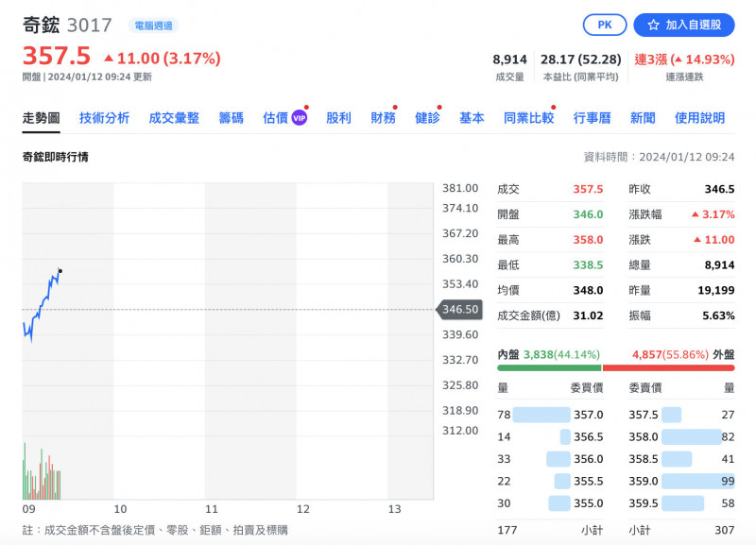Click the ask volume bar for 359.0

point(698,481)
